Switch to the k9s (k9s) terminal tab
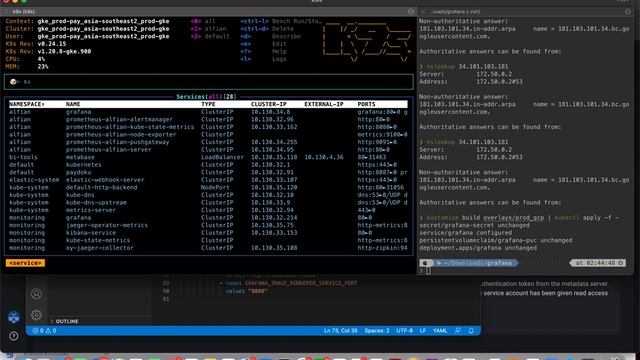Screen dimensions: 640x360 pyautogui.click(x=24, y=12)
